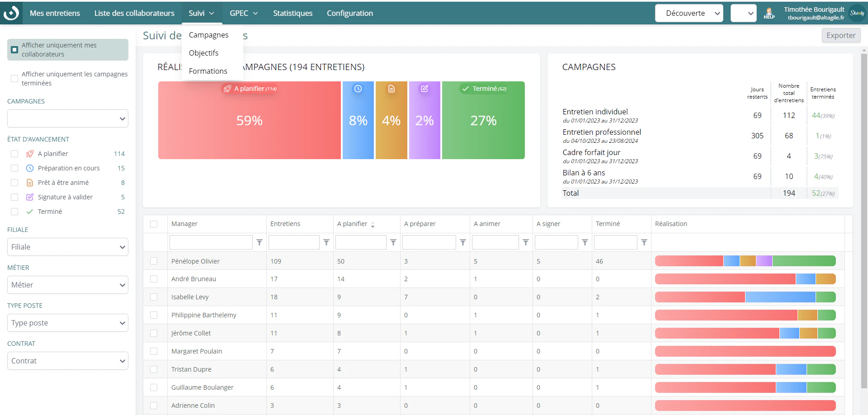868x415 pixels.
Task: Click the filter icon for Entretiens column
Action: tap(326, 243)
